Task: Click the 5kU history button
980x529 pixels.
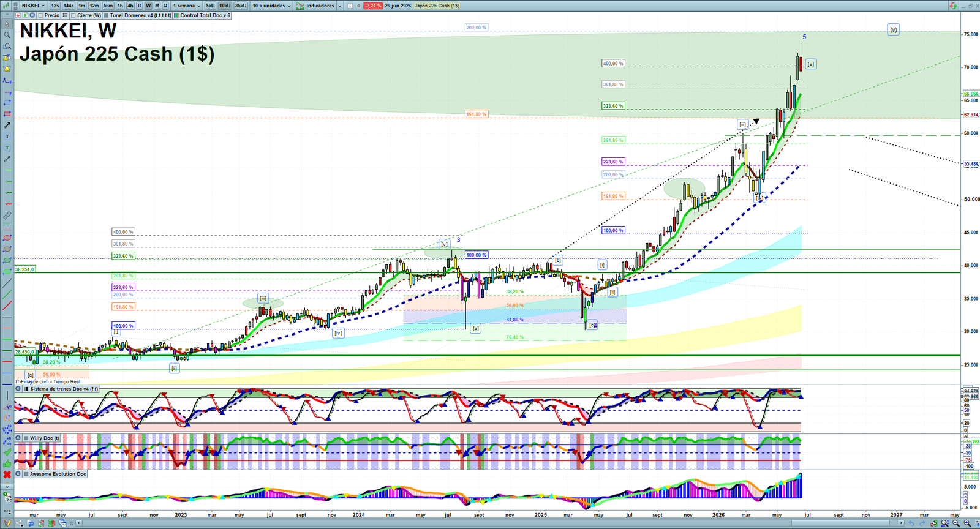Action: (210, 6)
